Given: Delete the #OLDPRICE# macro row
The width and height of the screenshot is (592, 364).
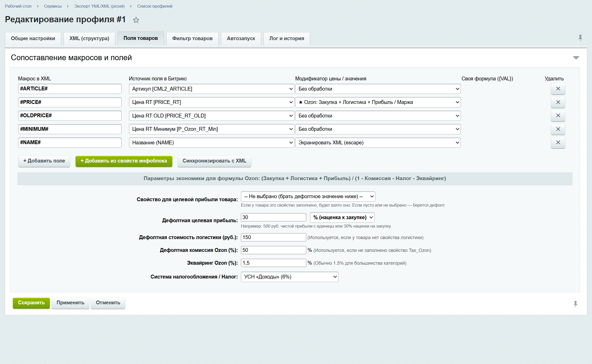Looking at the screenshot, I should point(558,116).
